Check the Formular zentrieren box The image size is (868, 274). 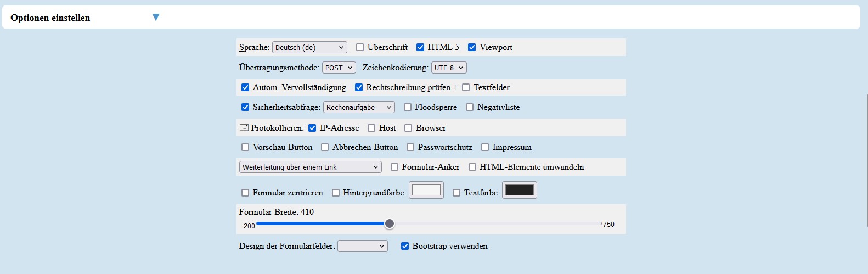[x=245, y=193]
